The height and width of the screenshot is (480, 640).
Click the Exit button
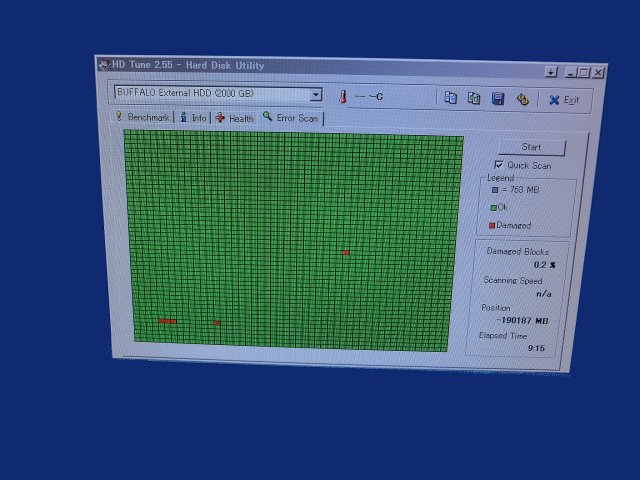tap(564, 100)
